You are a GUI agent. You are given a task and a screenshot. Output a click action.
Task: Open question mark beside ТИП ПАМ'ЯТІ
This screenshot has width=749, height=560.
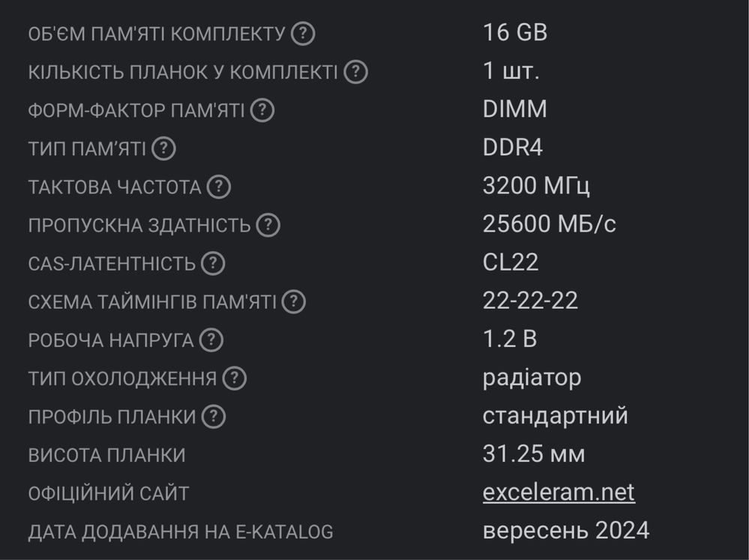pos(164,148)
